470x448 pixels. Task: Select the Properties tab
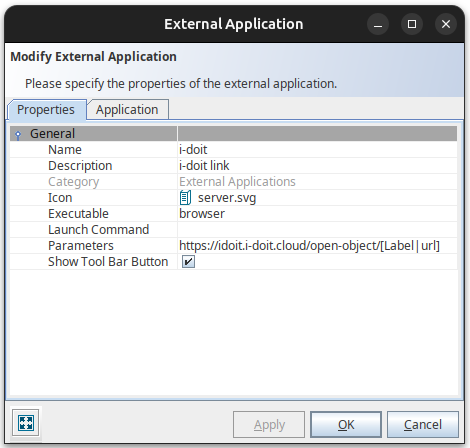[x=46, y=110]
